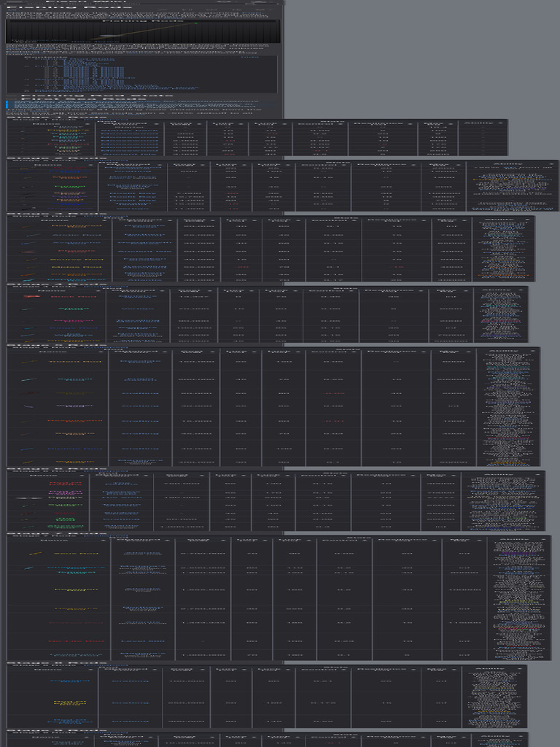560x747 pixels.
Task: Sort the fifth rods table by Obtainment column
Action: (x=140, y=352)
